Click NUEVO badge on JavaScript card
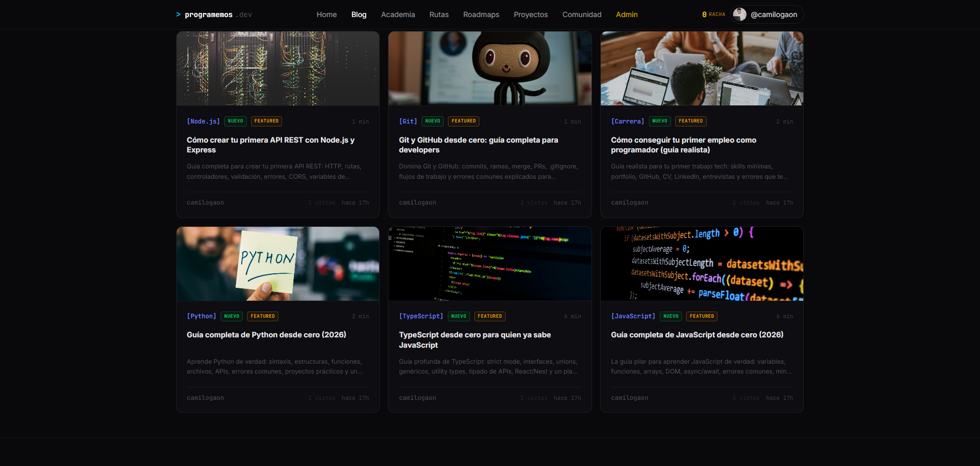The height and width of the screenshot is (466, 980). tap(671, 316)
